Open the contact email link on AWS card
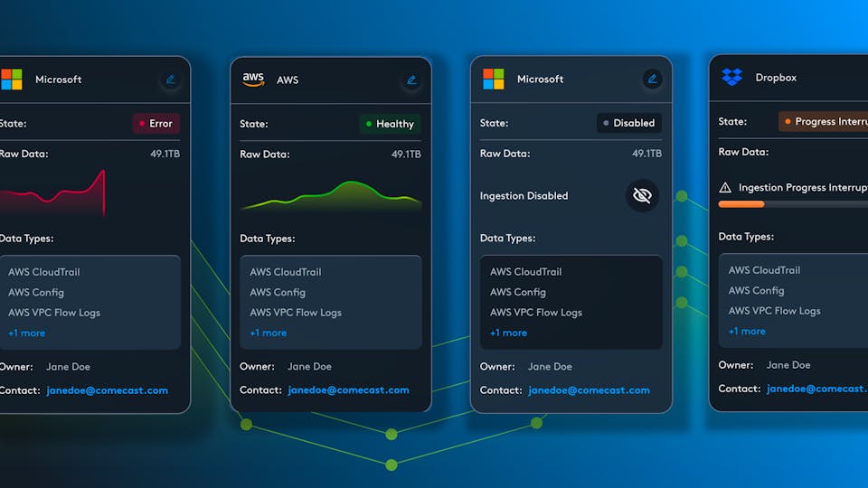The image size is (868, 488). (x=348, y=390)
